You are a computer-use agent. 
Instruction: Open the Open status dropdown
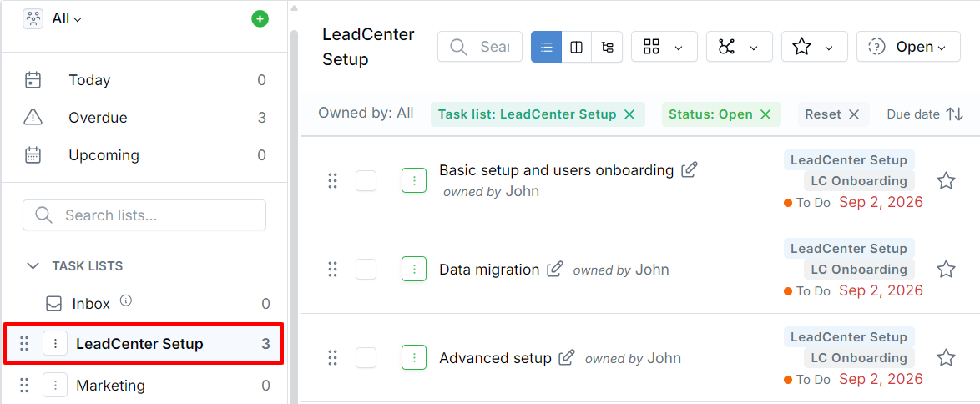click(908, 47)
